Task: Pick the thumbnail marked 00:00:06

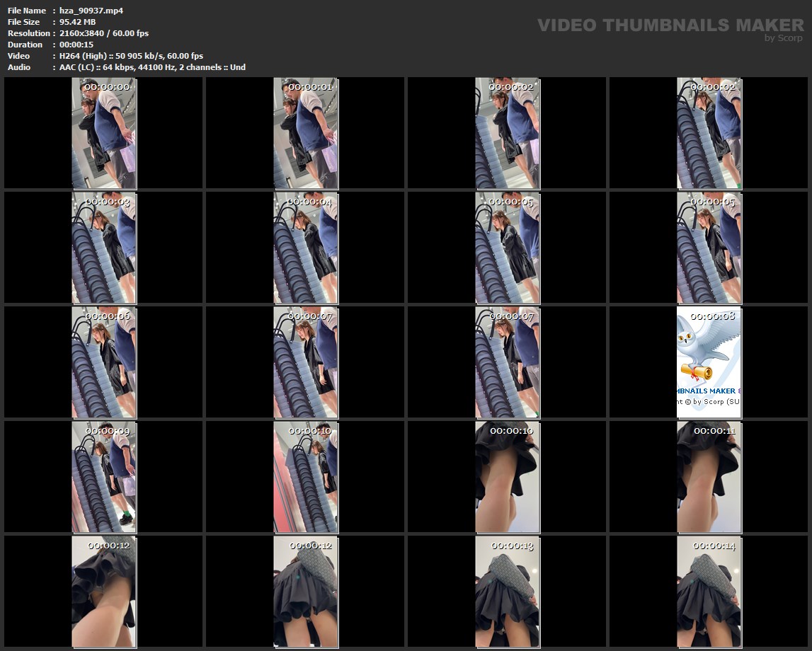Action: point(104,363)
